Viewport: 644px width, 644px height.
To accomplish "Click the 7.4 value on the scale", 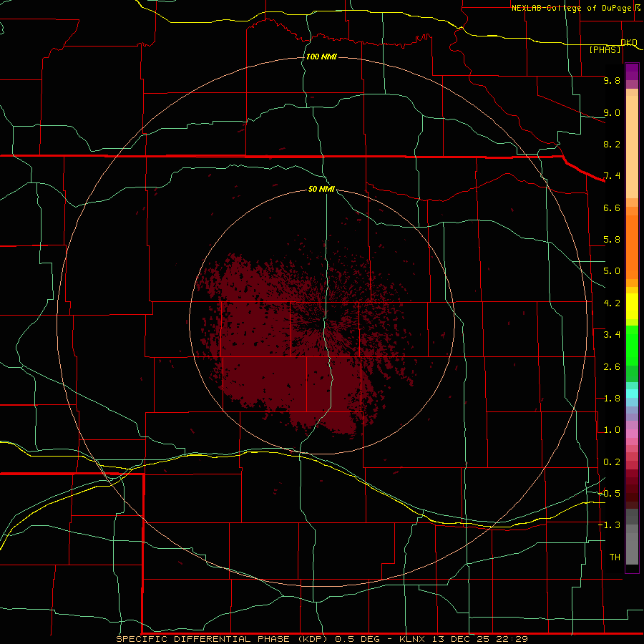I will tap(612, 176).
